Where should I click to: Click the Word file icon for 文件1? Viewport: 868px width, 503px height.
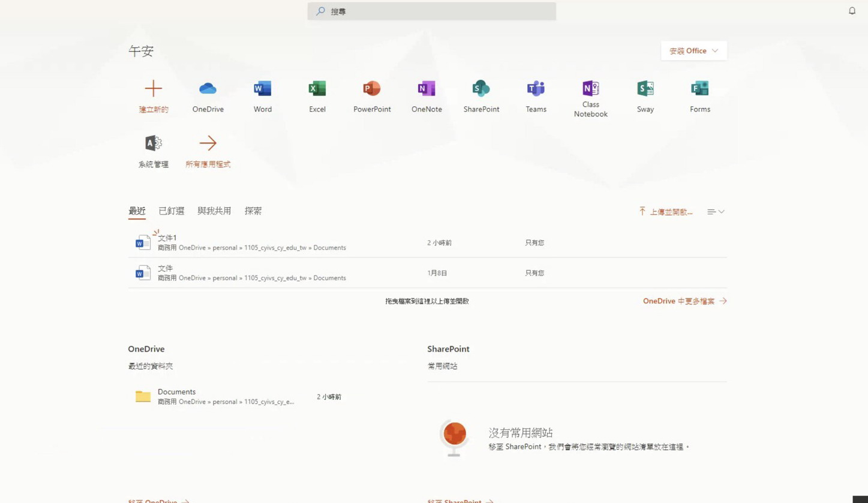[x=143, y=242]
